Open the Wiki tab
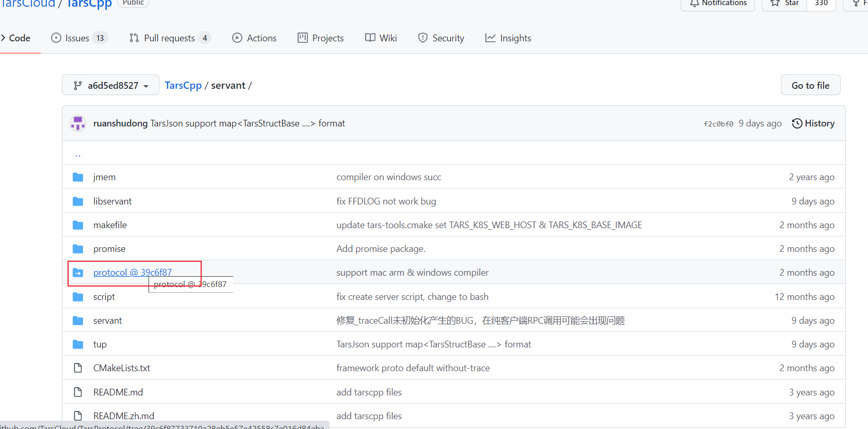The height and width of the screenshot is (429, 868). click(381, 38)
